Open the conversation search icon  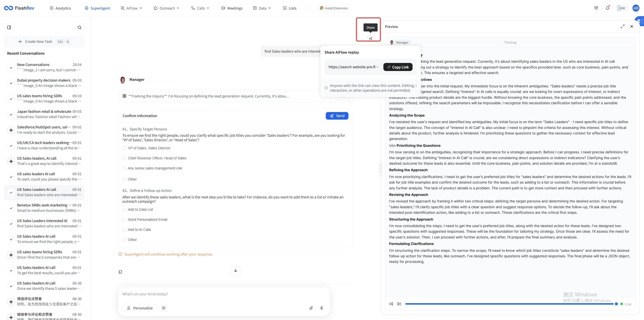tap(79, 27)
